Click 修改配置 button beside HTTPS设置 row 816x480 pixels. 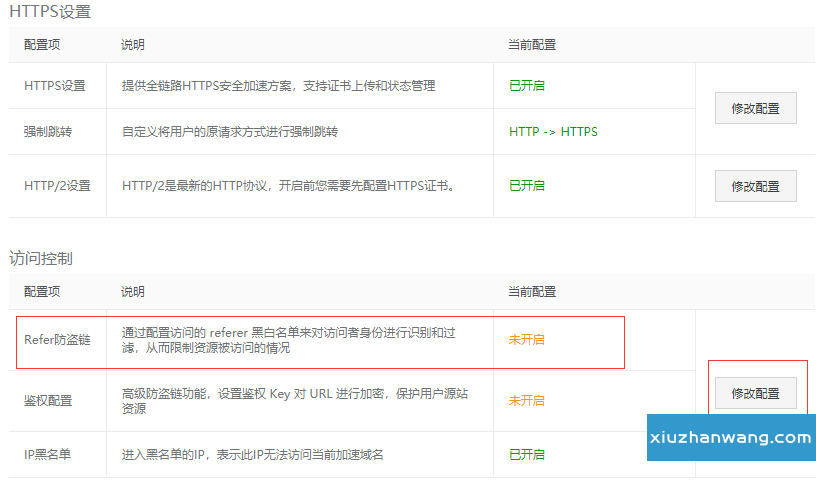point(755,108)
